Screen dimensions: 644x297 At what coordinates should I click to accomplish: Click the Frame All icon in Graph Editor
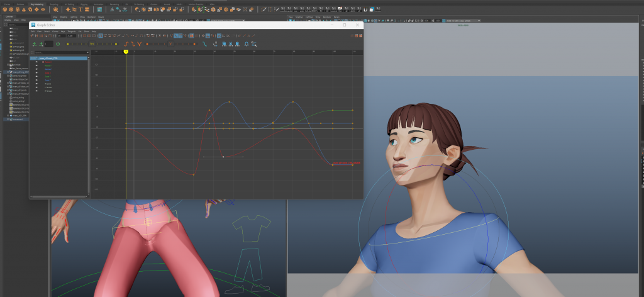[84, 36]
